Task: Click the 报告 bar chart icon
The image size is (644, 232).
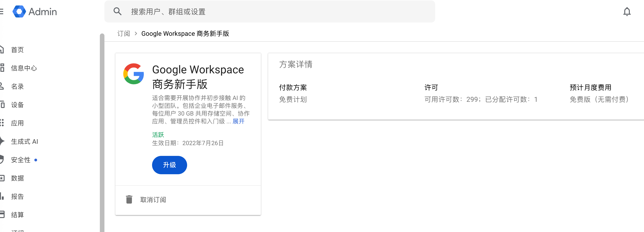Action: (x=2, y=196)
